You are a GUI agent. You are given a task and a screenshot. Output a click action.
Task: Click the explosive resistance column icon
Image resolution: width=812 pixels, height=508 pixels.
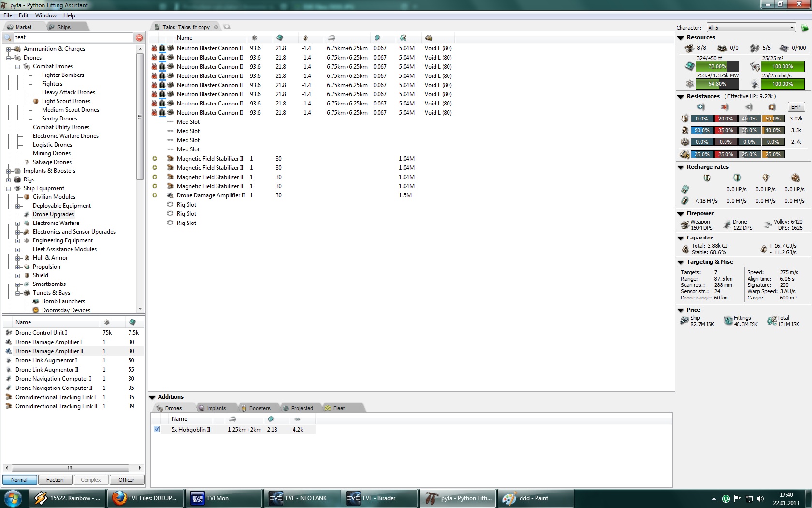coord(772,107)
